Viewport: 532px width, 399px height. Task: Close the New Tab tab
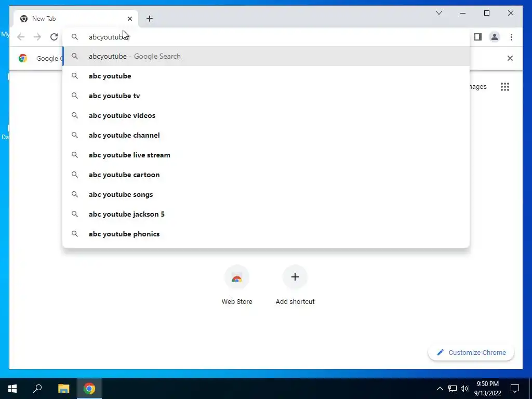coord(129,19)
